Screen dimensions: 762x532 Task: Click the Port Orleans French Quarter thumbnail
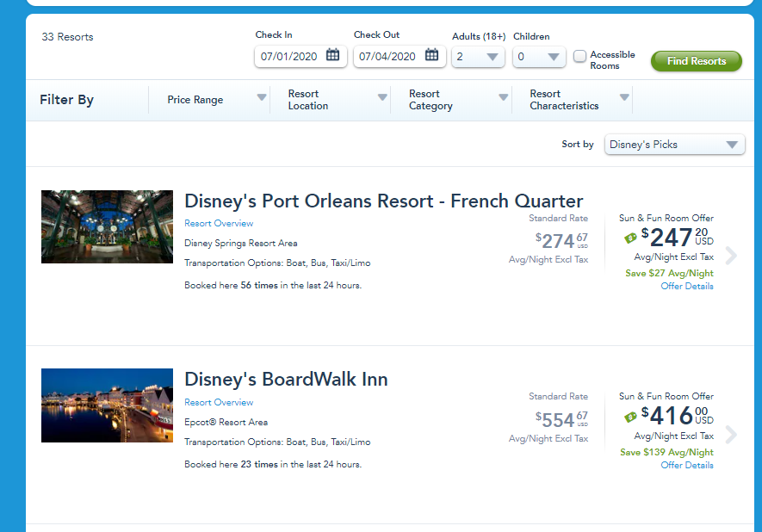(107, 226)
